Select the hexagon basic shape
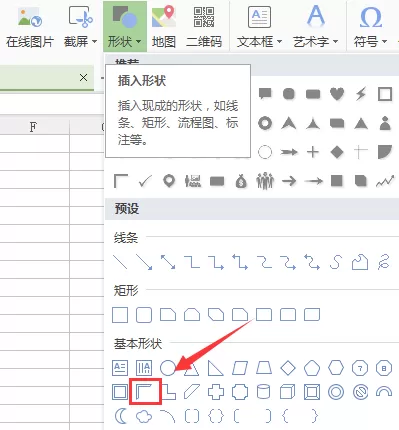This screenshot has width=399, height=430. [336, 368]
